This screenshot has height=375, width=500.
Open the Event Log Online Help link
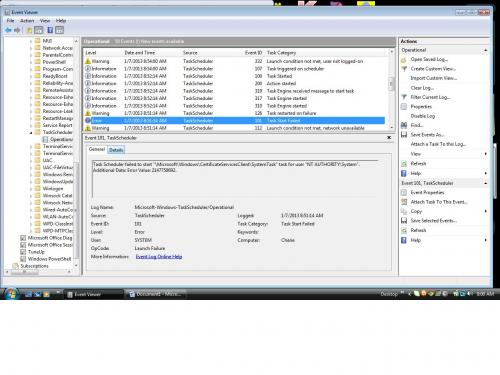pyautogui.click(x=159, y=257)
